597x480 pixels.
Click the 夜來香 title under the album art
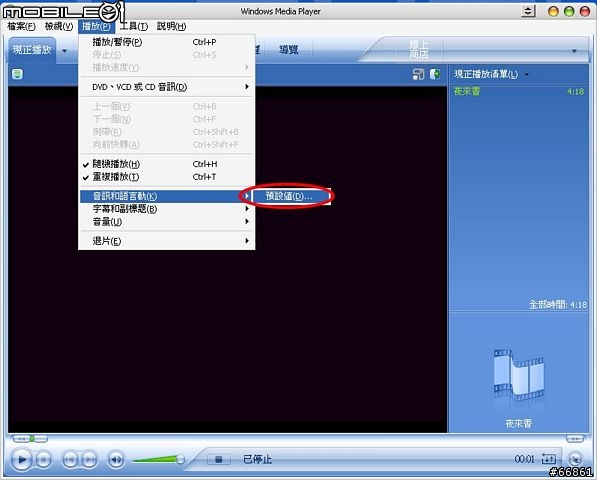518,423
